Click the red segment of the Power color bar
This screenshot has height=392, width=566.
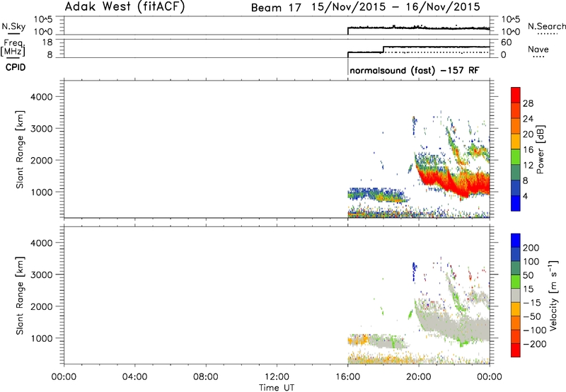[516, 96]
